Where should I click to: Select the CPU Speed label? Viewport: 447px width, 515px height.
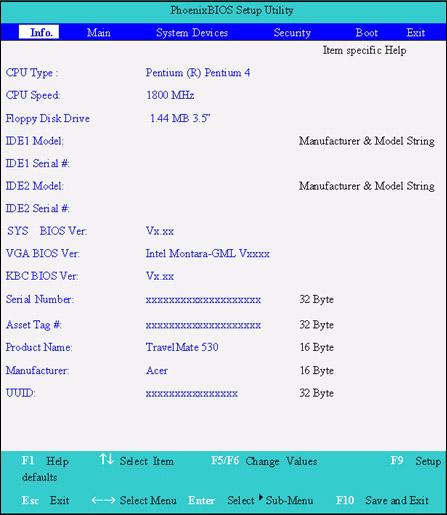pyautogui.click(x=33, y=95)
